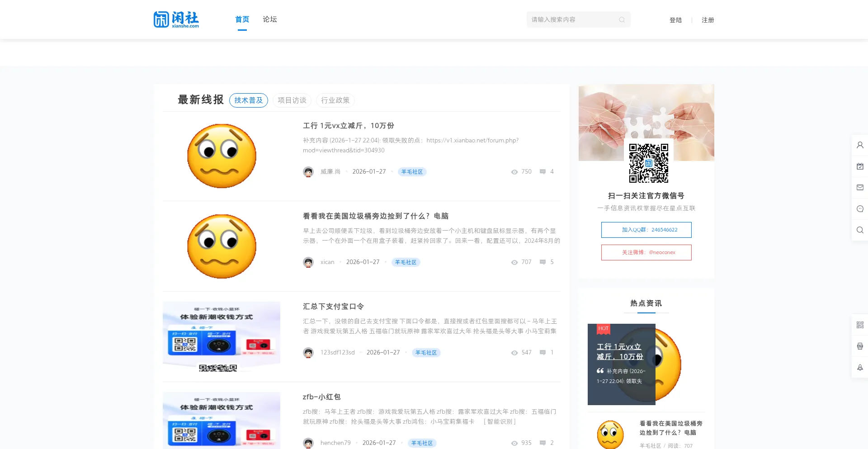Click hot news emoji thumbnail of 垃圾桶 item
The image size is (868, 449).
tap(610, 435)
